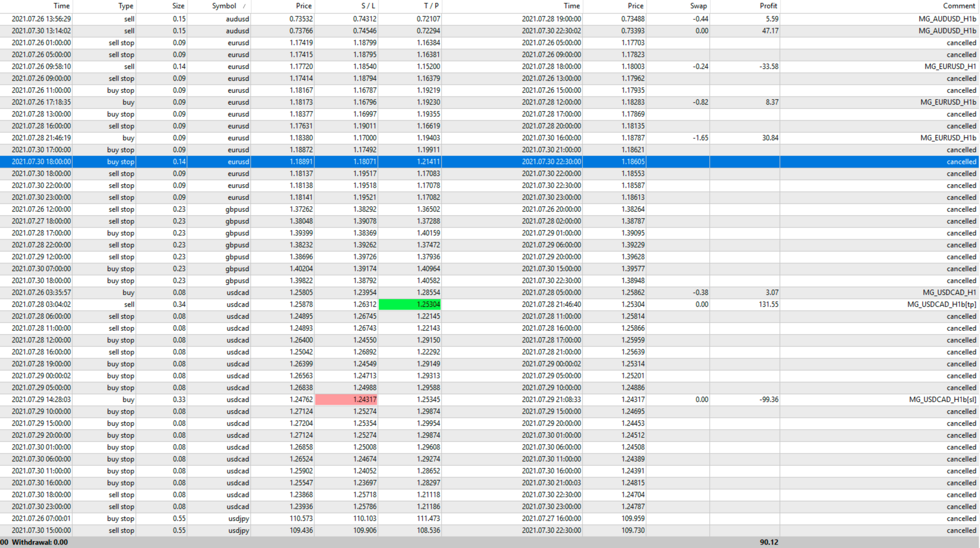Sort by the T / P column
The width and height of the screenshot is (980, 548).
tap(431, 6)
